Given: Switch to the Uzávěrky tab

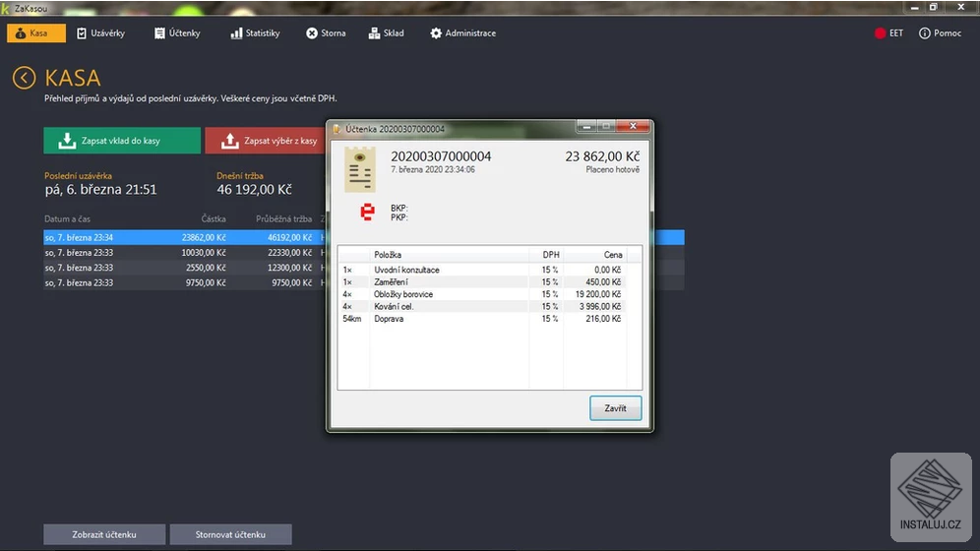Looking at the screenshot, I should tap(100, 33).
